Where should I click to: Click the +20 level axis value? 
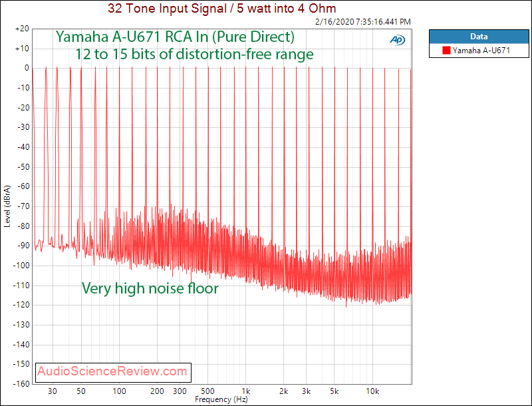coord(22,29)
